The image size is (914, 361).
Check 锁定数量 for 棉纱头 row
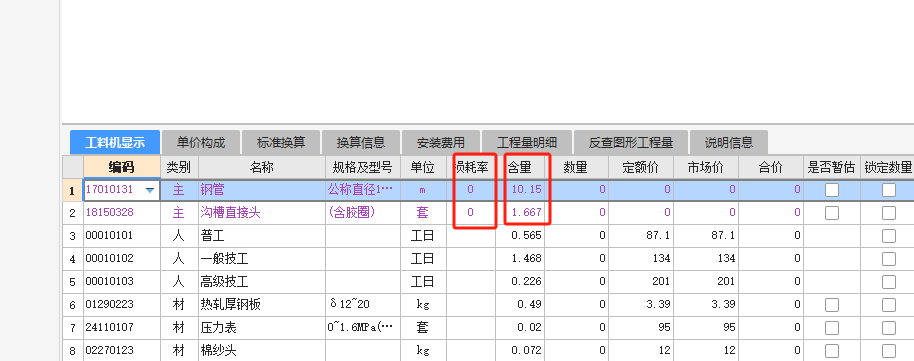click(888, 351)
